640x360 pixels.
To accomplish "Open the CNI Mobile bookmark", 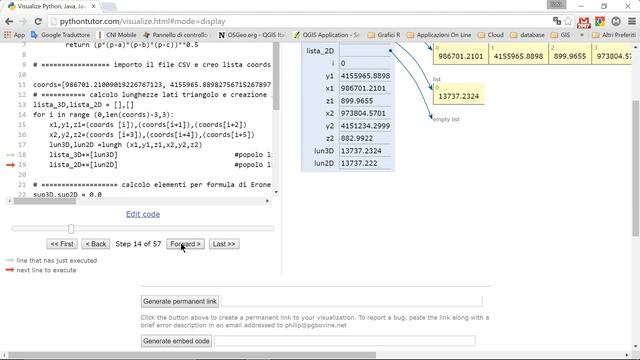I will coord(117,35).
